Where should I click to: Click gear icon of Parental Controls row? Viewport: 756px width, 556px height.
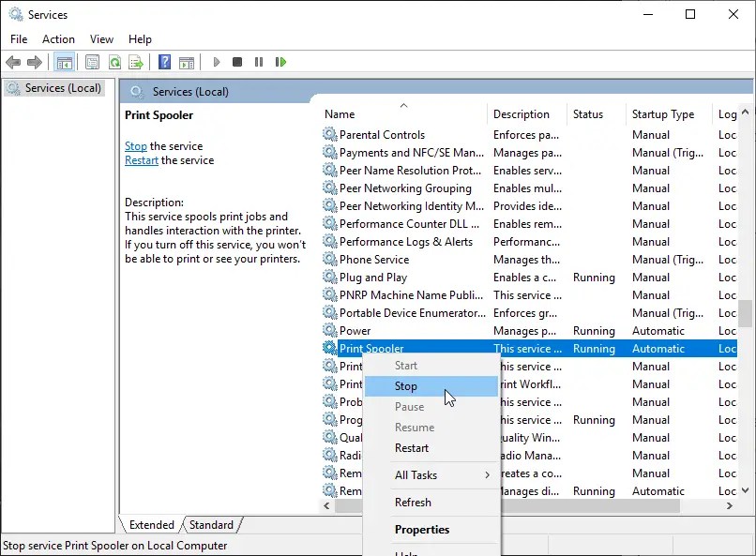(x=330, y=134)
